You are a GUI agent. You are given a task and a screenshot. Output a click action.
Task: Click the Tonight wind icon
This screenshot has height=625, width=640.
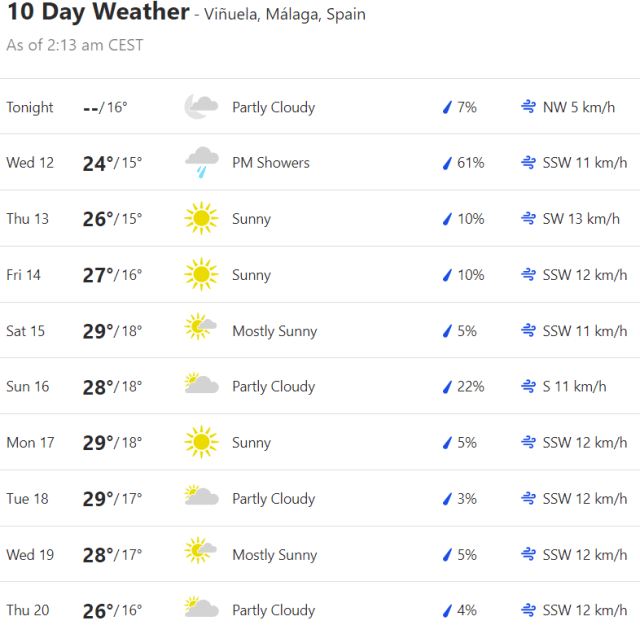click(x=528, y=107)
